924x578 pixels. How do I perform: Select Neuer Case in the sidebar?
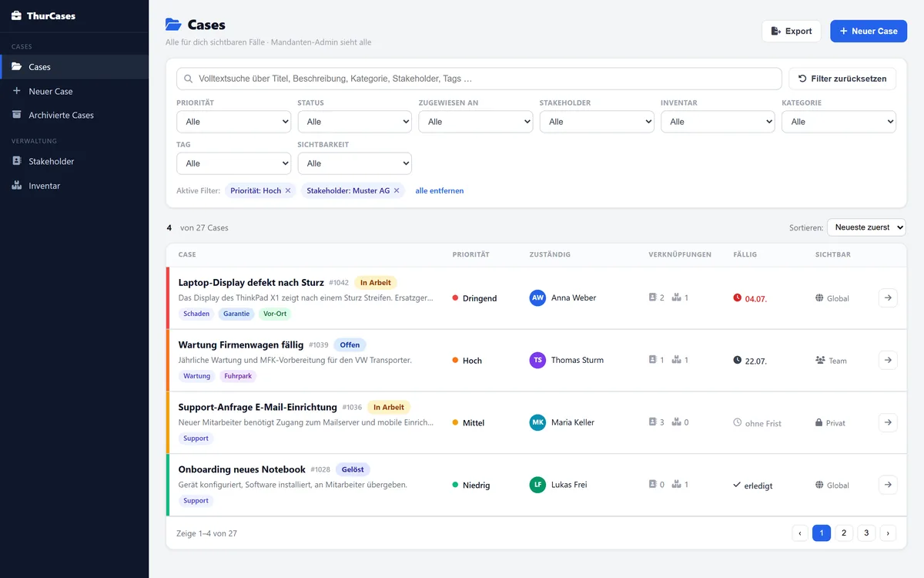click(74, 91)
